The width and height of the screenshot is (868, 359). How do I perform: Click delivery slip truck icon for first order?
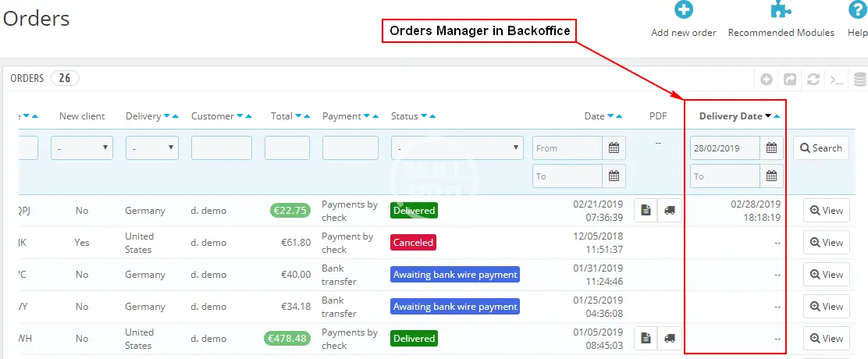click(x=669, y=210)
